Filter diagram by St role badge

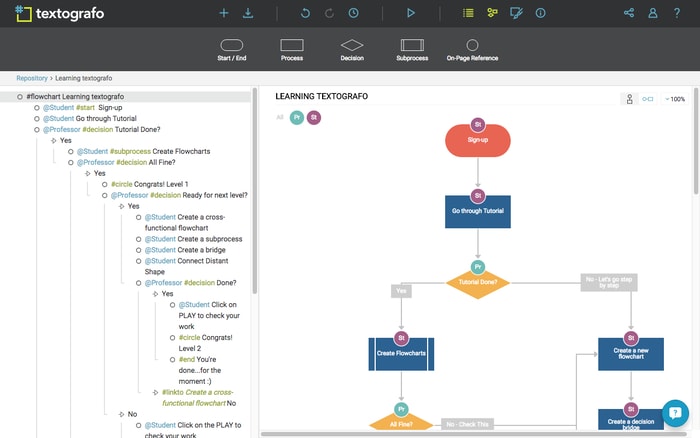314,117
